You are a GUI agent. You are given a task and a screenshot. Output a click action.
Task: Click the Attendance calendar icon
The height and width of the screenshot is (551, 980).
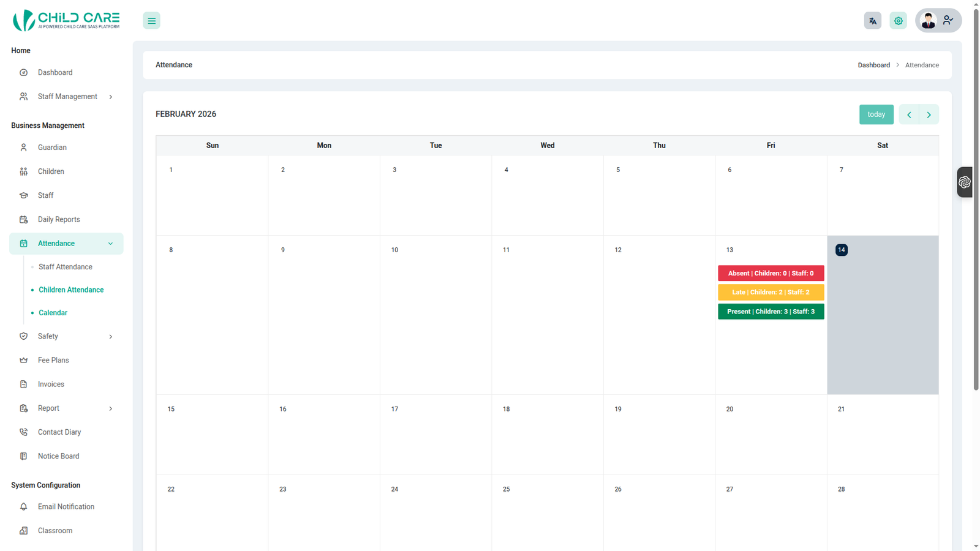pyautogui.click(x=23, y=243)
